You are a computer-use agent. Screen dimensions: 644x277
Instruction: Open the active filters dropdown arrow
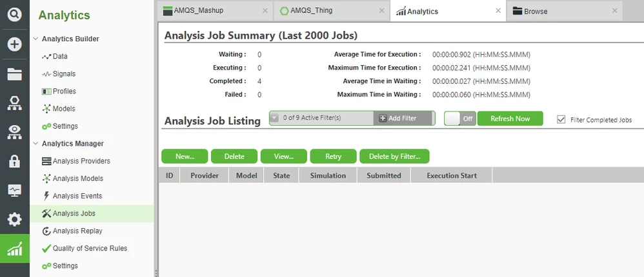click(x=274, y=118)
